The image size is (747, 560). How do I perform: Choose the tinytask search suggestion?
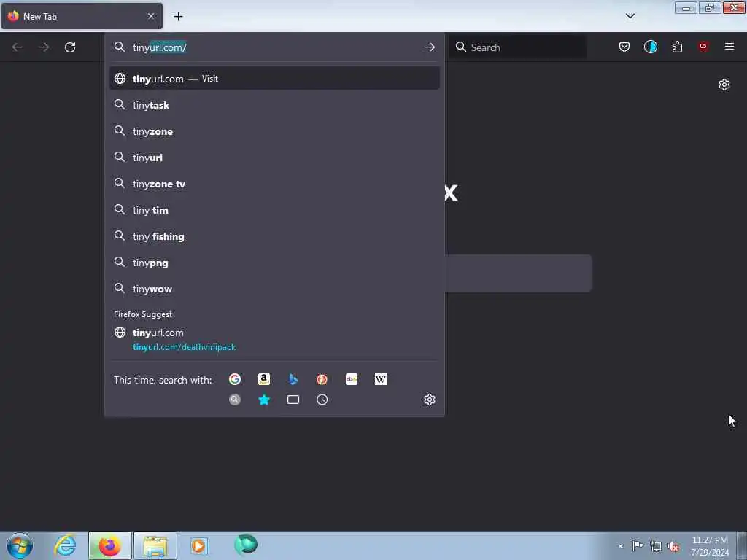274,105
